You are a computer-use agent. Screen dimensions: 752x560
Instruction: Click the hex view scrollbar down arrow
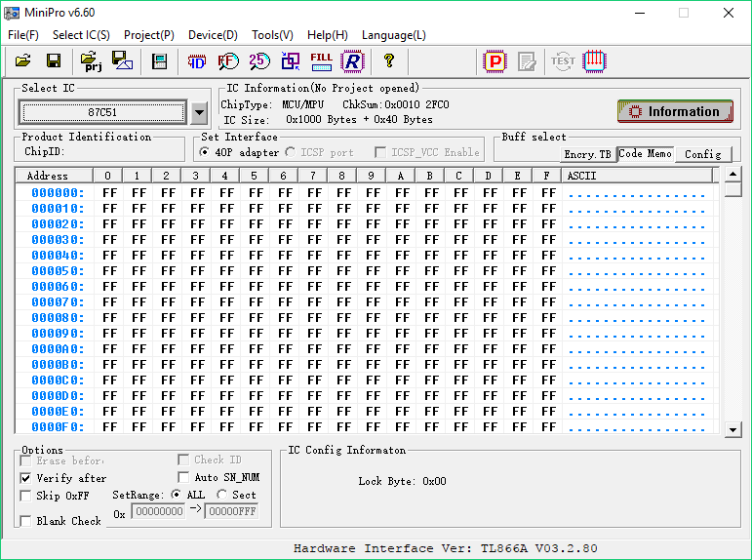[x=733, y=428]
